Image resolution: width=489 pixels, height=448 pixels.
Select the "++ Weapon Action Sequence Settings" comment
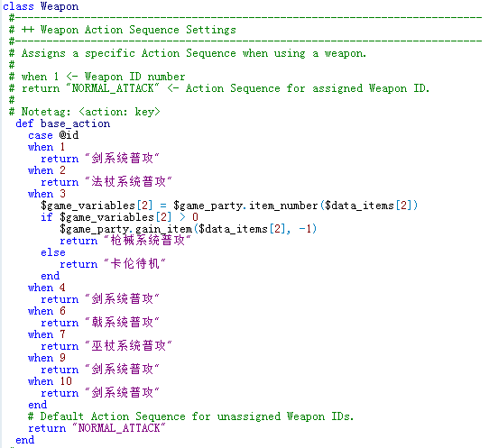[128, 30]
